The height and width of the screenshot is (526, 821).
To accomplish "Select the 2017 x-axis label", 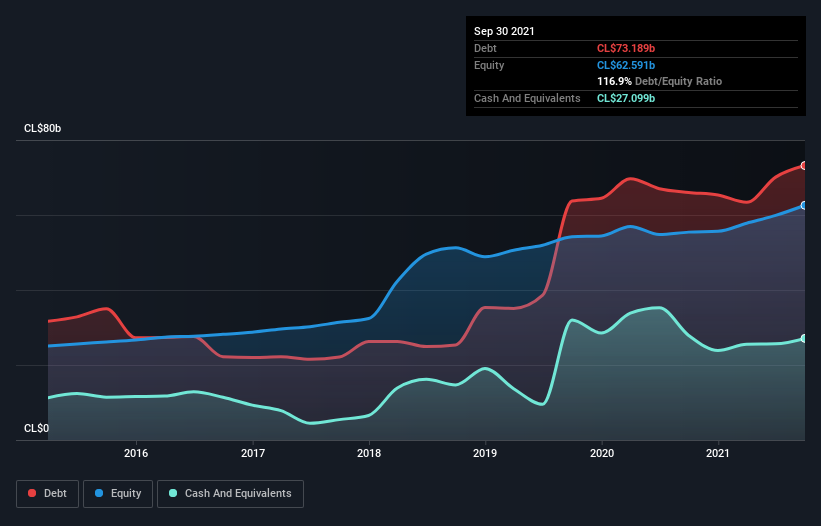I will pyautogui.click(x=253, y=453).
